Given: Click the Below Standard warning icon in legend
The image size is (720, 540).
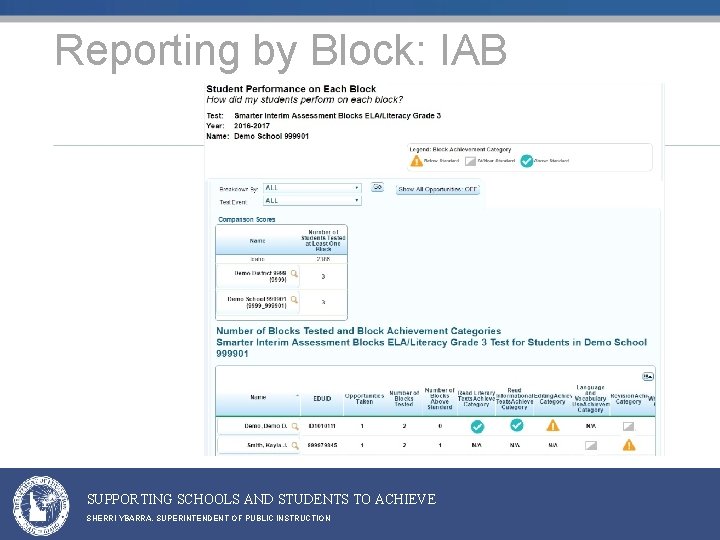Looking at the screenshot, I should pos(416,161).
